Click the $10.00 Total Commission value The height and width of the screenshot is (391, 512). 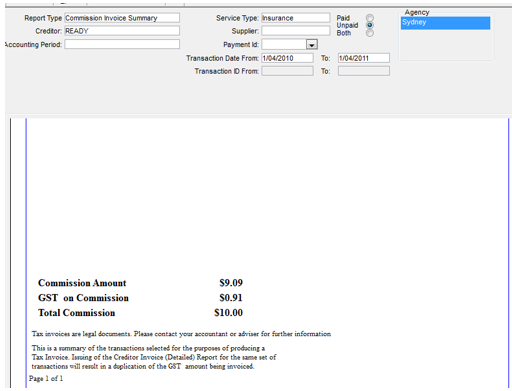point(228,313)
